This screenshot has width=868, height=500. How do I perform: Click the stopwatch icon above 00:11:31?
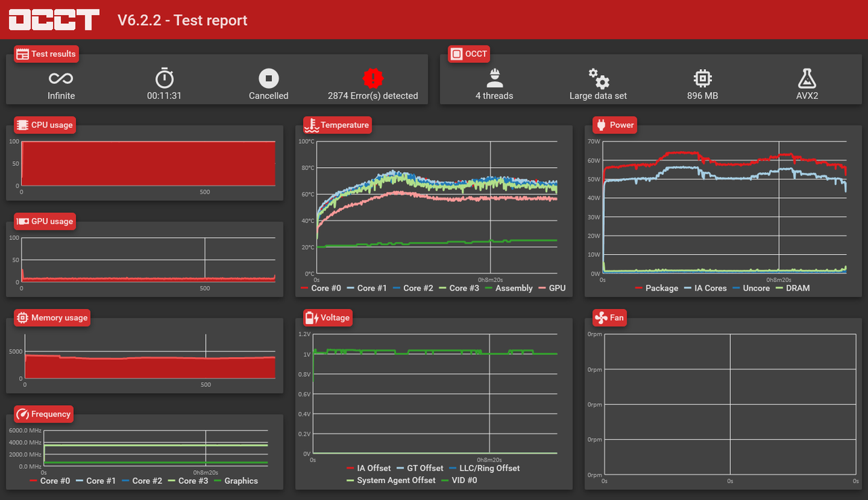164,77
